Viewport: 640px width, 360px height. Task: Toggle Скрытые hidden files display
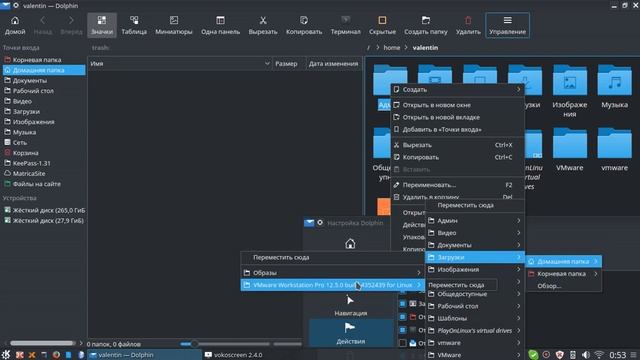(382, 25)
